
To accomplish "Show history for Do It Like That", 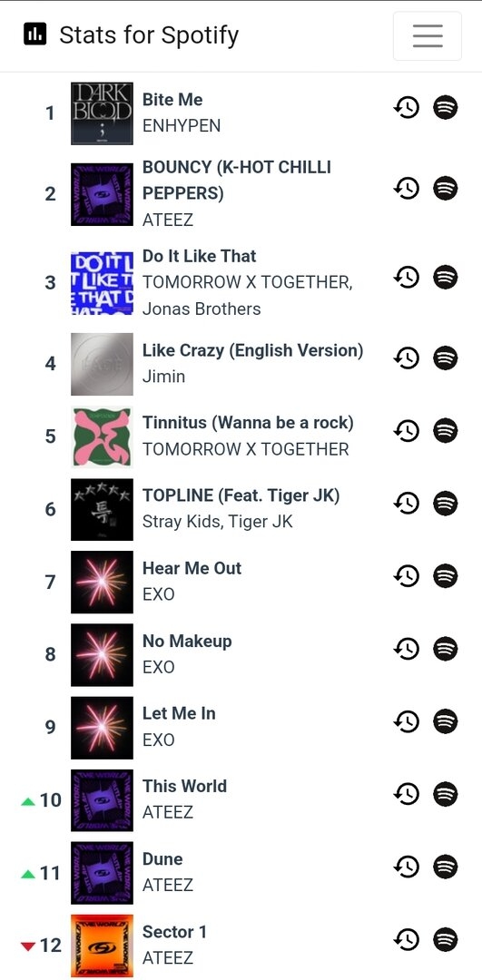I will pos(407,277).
